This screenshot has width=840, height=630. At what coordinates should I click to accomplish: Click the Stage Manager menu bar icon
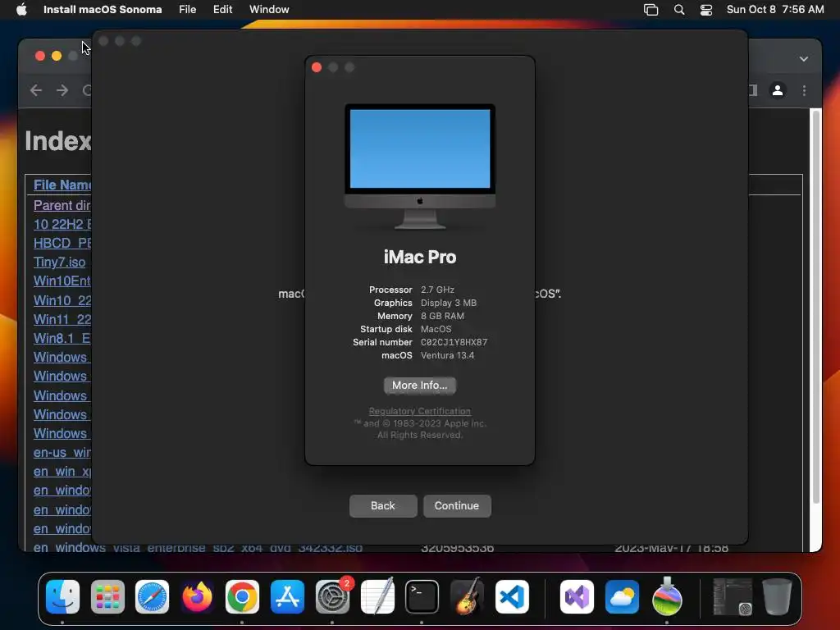pos(651,10)
